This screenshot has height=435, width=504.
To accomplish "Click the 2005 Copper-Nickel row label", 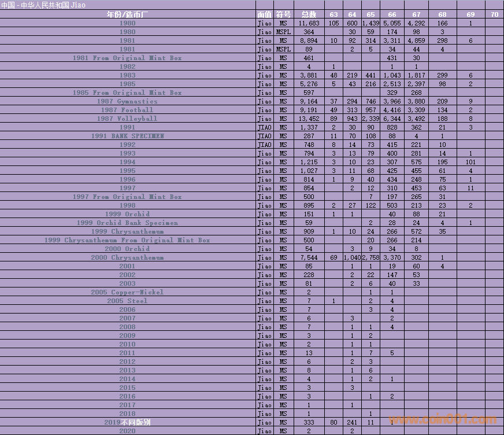I will (127, 292).
